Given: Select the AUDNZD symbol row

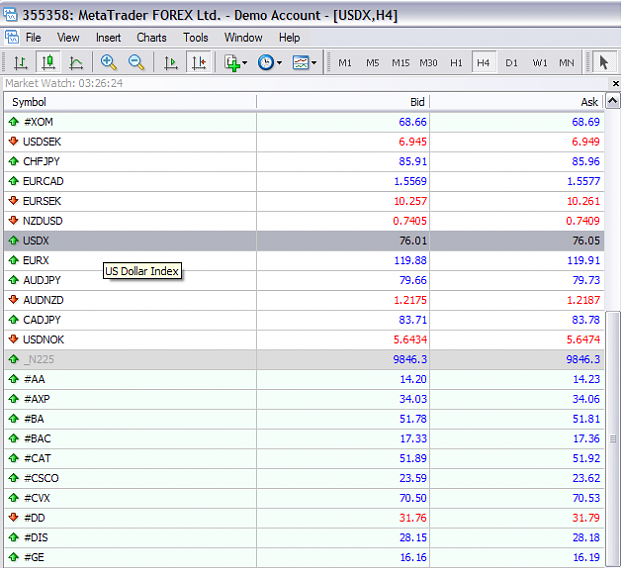Looking at the screenshot, I should point(304,300).
